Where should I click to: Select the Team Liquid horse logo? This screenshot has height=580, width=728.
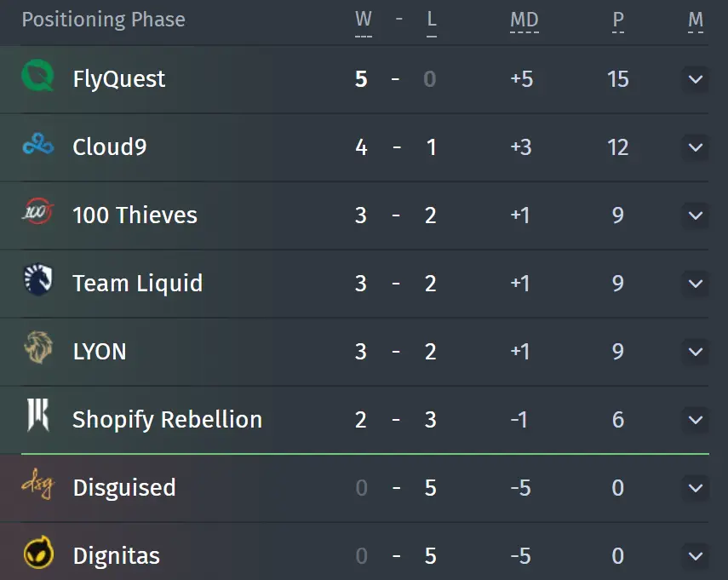click(38, 279)
